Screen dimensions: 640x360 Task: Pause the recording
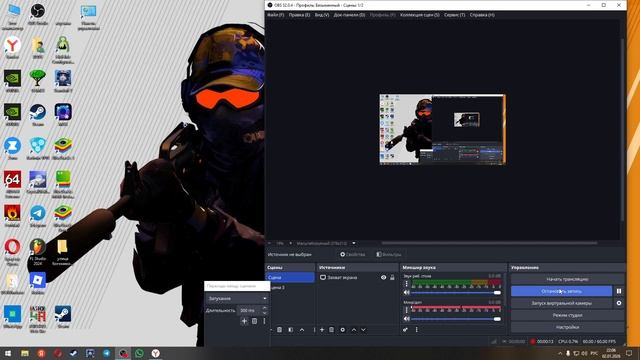tap(619, 291)
